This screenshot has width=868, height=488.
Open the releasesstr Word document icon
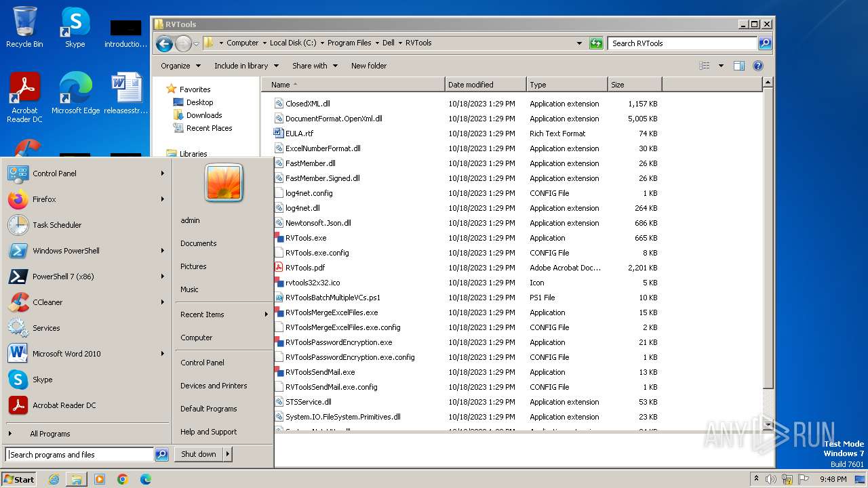click(x=126, y=94)
